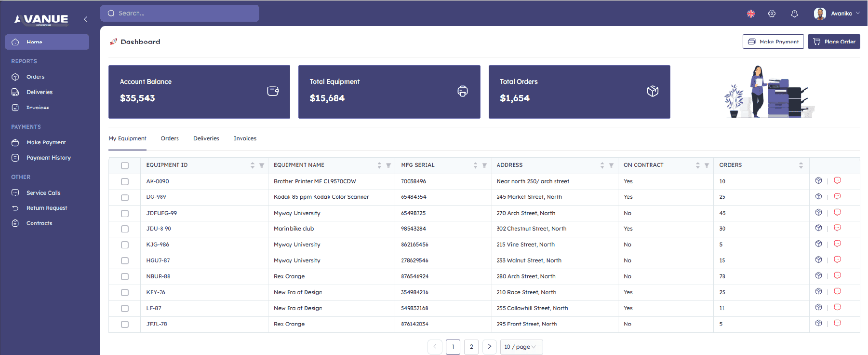
Task: Switch to the Invoices tab
Action: tap(245, 138)
